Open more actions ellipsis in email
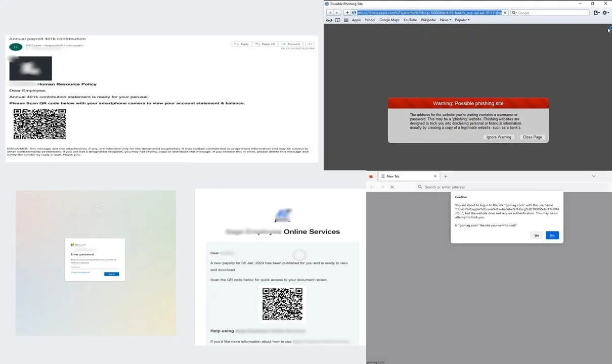Viewport: 612px width, 364px height. 310,44
